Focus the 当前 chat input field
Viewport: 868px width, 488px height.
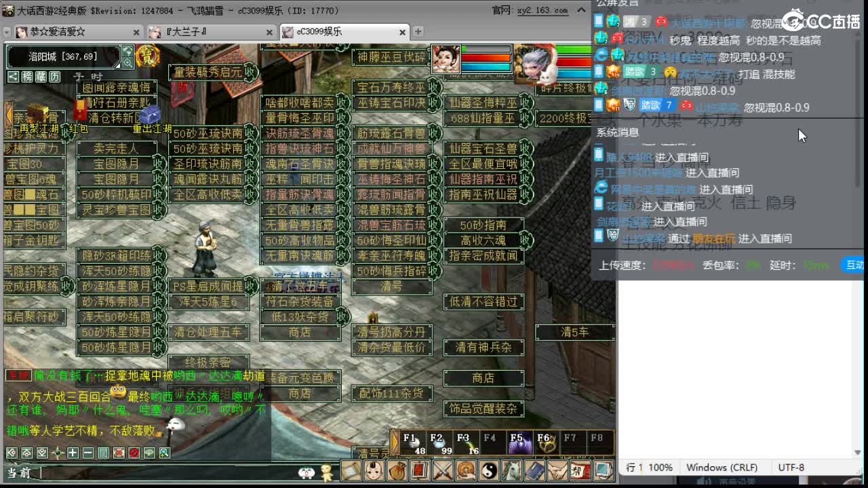[166, 472]
